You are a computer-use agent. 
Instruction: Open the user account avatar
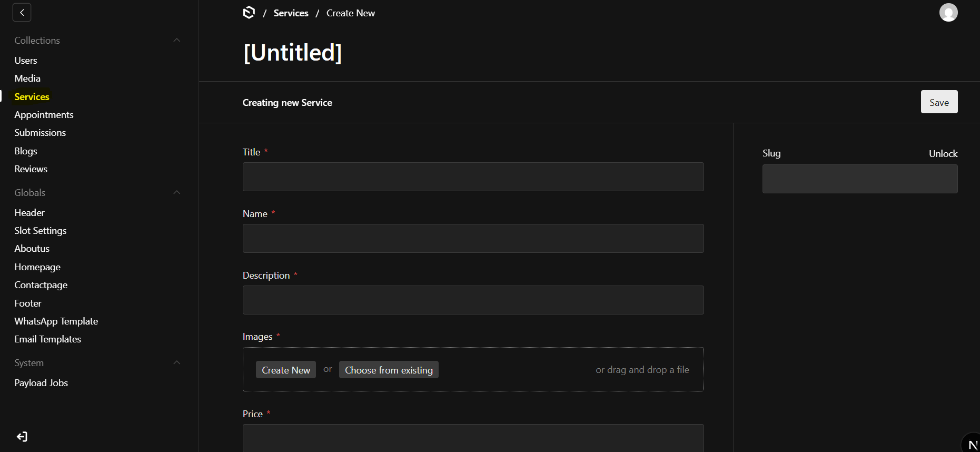click(x=948, y=13)
